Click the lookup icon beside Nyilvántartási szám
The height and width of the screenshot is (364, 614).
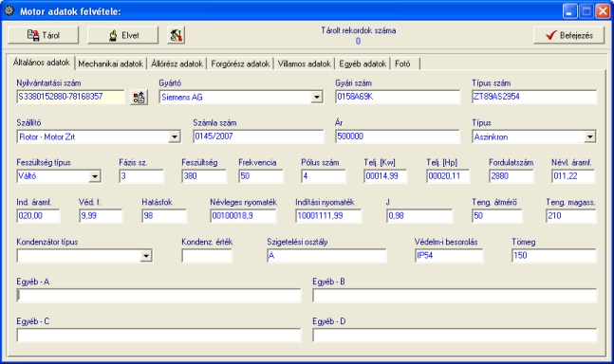click(139, 98)
